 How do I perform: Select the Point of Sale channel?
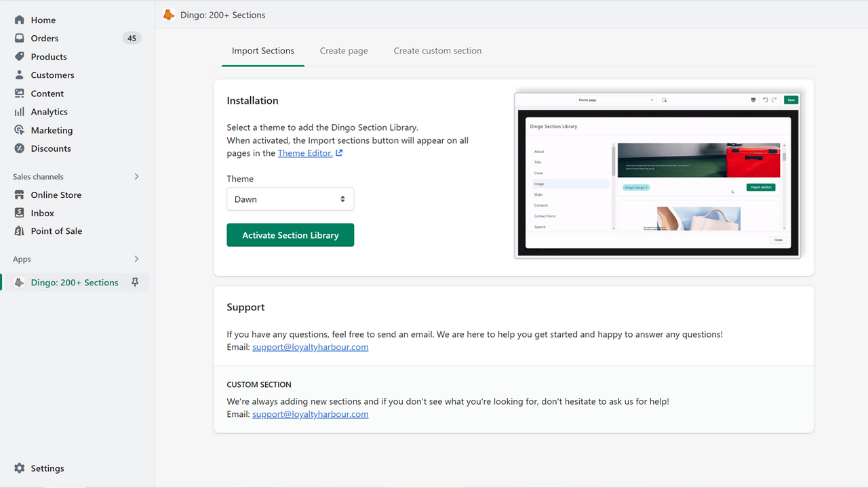tap(19, 230)
